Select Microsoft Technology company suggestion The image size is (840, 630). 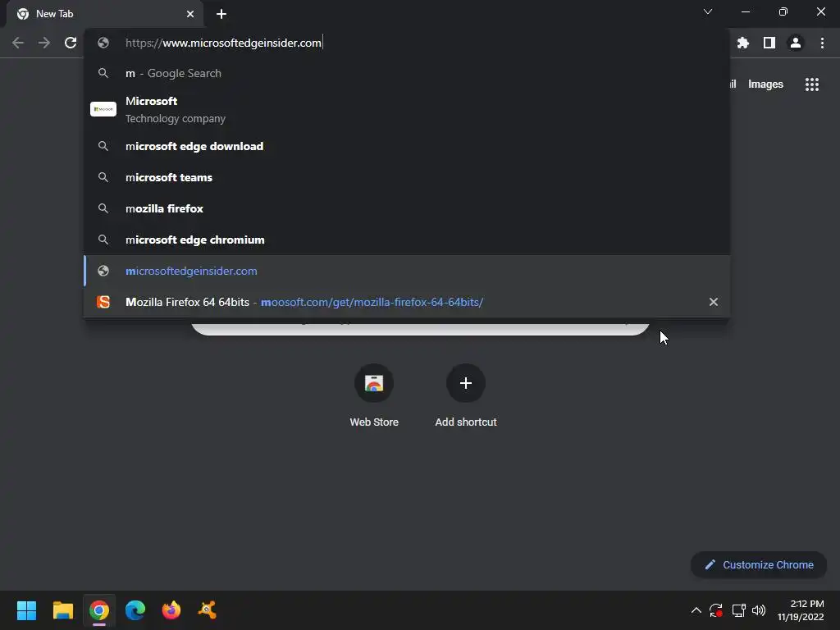pos(407,109)
